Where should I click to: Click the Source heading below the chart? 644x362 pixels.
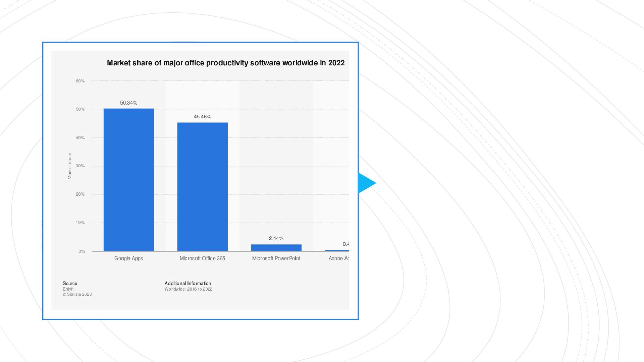70,284
